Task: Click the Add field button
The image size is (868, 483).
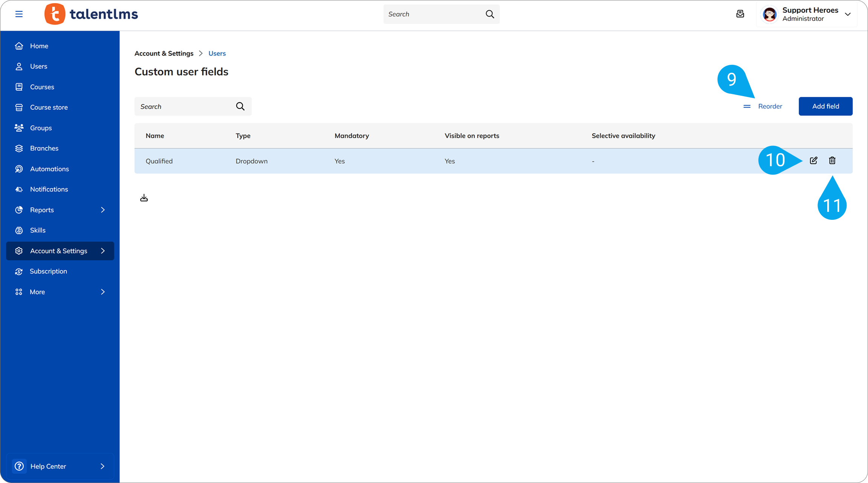Action: tap(825, 106)
